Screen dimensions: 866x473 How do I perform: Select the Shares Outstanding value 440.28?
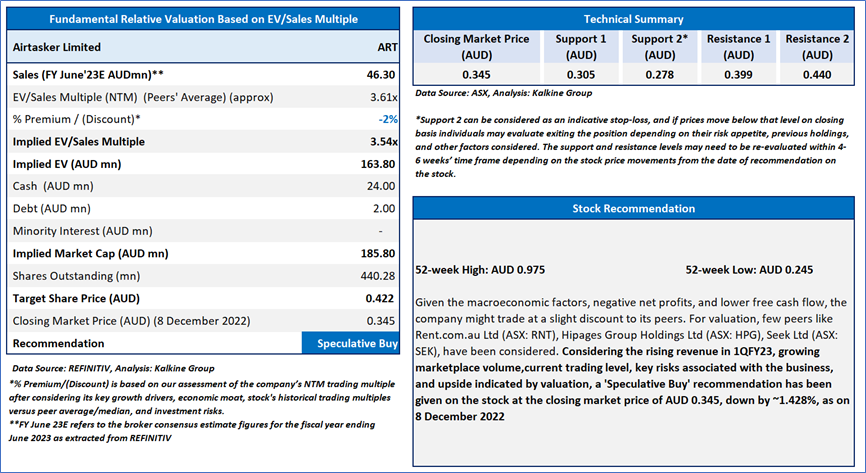pyautogui.click(x=378, y=276)
